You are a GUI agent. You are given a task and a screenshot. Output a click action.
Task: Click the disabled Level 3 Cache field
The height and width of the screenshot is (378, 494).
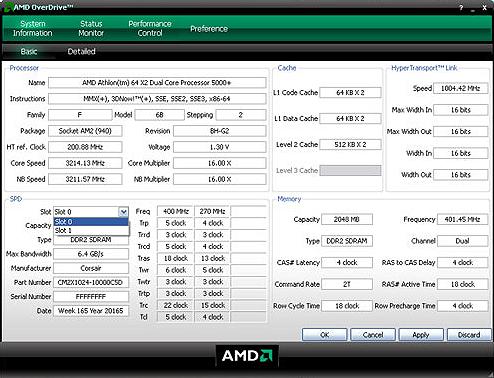pos(350,170)
